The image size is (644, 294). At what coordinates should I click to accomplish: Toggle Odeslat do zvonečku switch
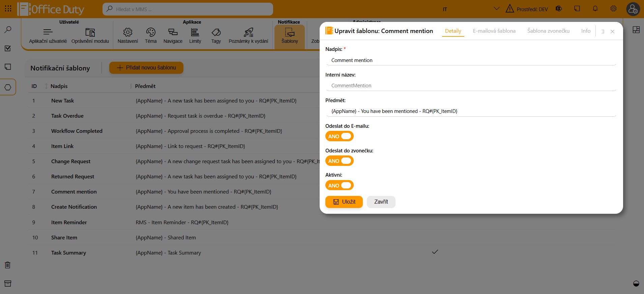tap(340, 161)
